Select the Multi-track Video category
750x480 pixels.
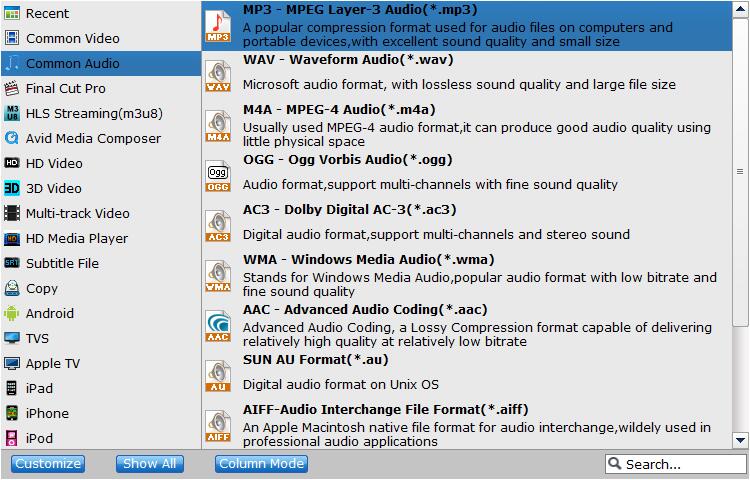click(101, 213)
